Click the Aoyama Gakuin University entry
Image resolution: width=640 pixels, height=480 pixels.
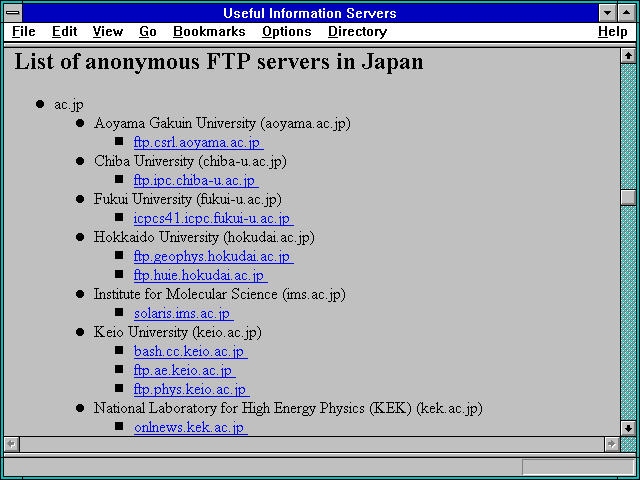tap(222, 123)
